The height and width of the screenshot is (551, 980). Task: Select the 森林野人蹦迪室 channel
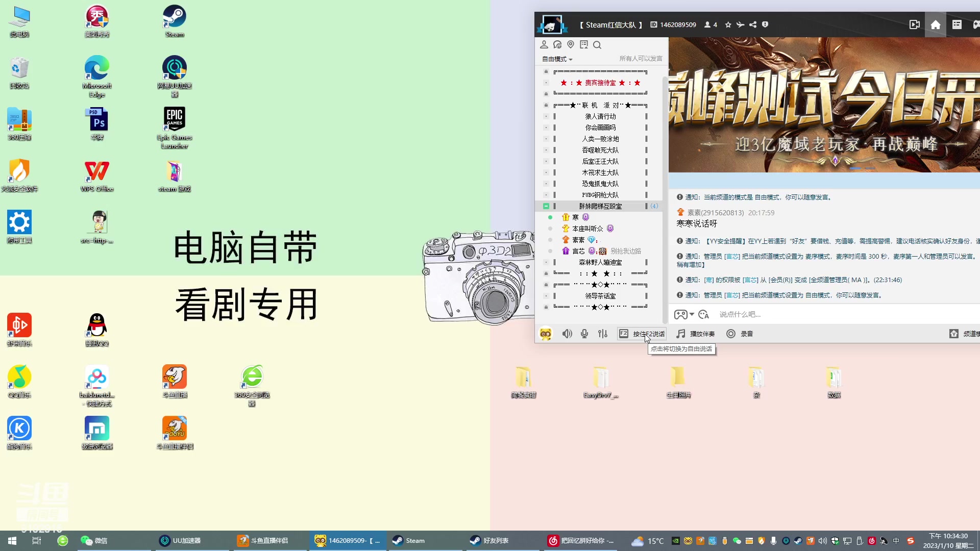pyautogui.click(x=600, y=262)
